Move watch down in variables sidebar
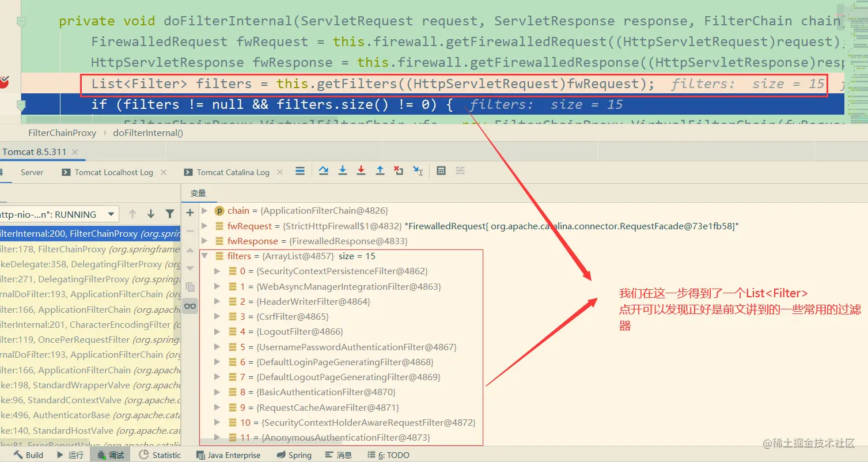868x462 pixels. (190, 268)
